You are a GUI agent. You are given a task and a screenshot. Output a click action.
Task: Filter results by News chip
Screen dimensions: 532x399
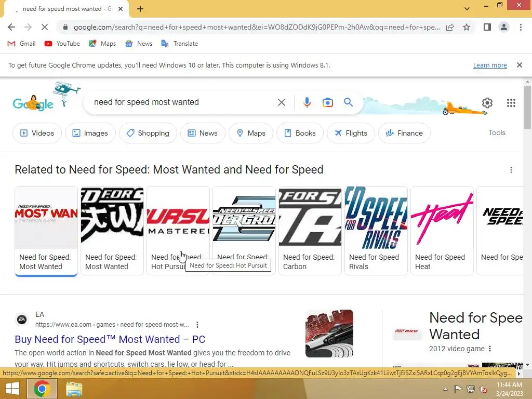[203, 133]
